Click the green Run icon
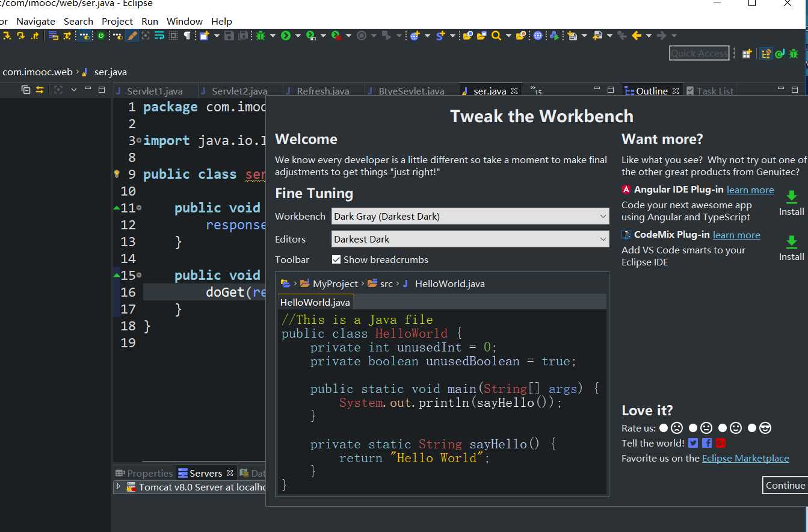This screenshot has width=808, height=532. click(x=286, y=36)
